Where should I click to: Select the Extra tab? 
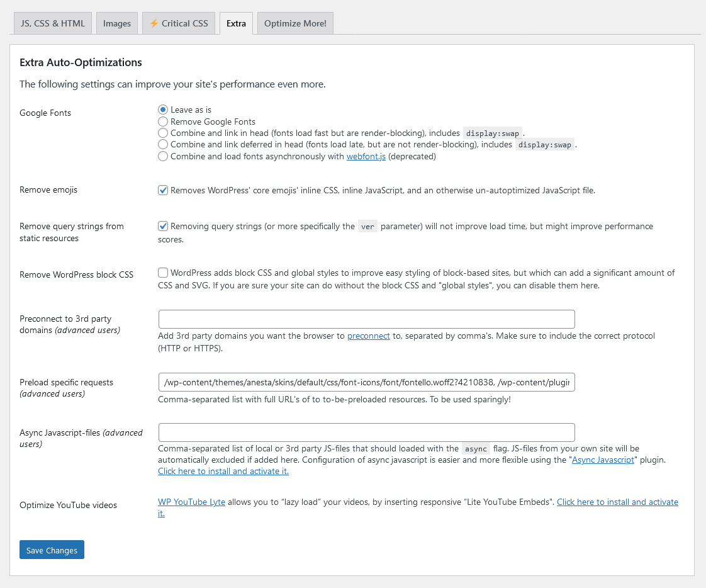237,23
